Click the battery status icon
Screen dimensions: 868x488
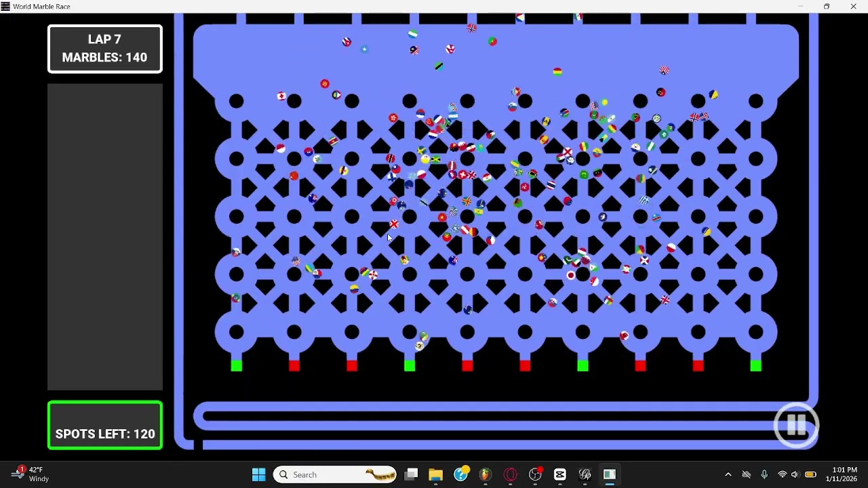pyautogui.click(x=810, y=474)
